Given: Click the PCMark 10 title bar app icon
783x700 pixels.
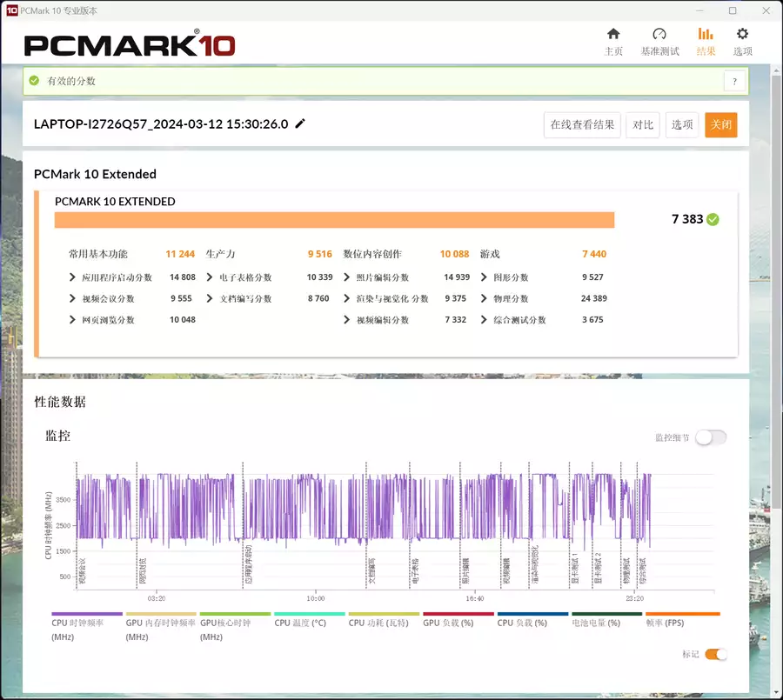Looking at the screenshot, I should click(x=11, y=10).
